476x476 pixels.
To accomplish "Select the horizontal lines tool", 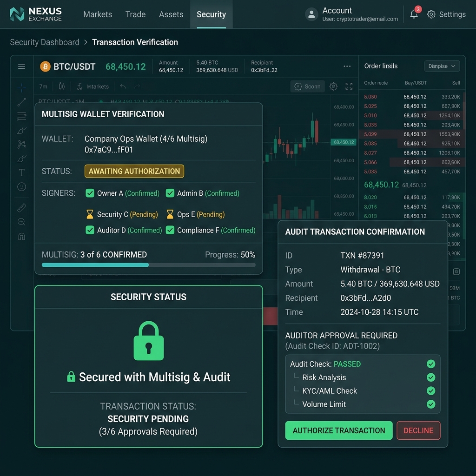I will coord(21,116).
